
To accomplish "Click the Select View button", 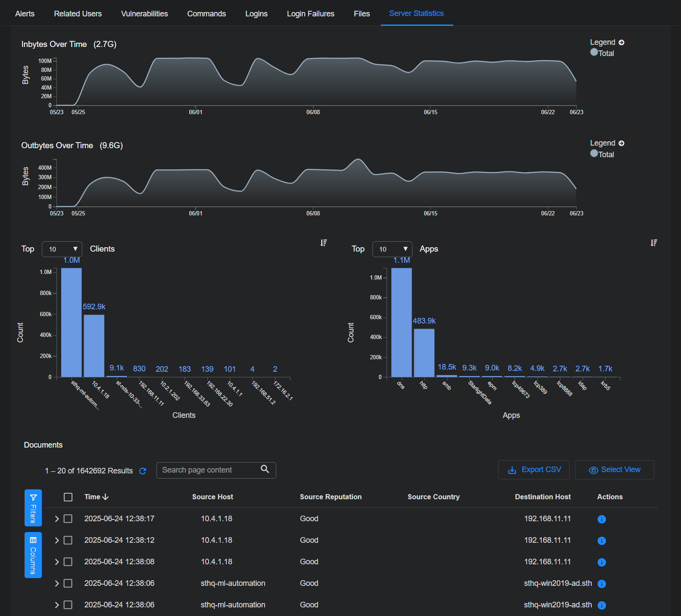I will coord(614,470).
